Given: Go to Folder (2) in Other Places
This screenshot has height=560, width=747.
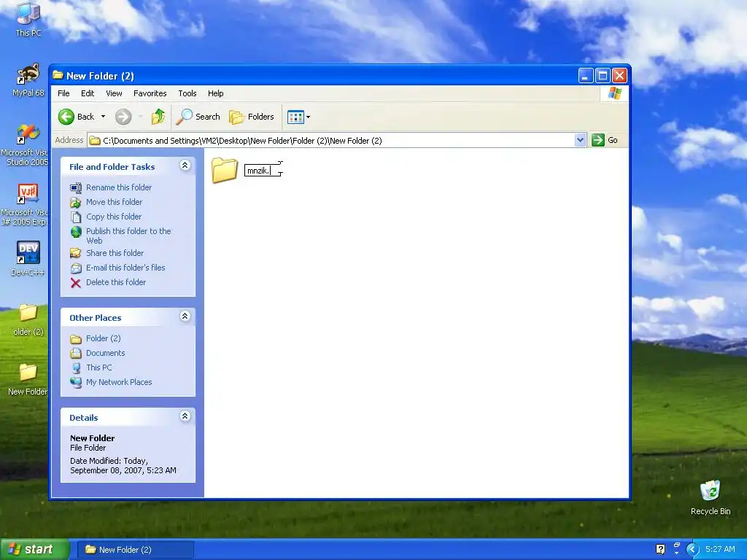Looking at the screenshot, I should (x=103, y=338).
